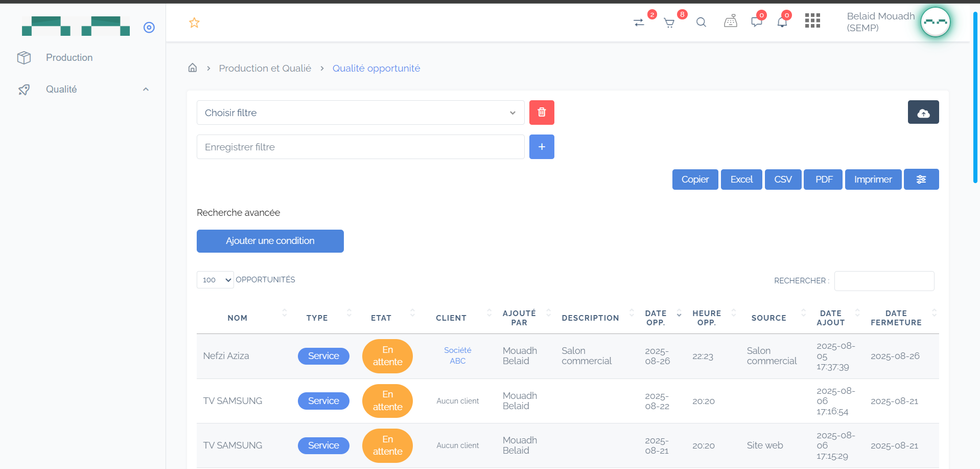Click Ajouter une condition button
The height and width of the screenshot is (469, 980).
pos(270,241)
